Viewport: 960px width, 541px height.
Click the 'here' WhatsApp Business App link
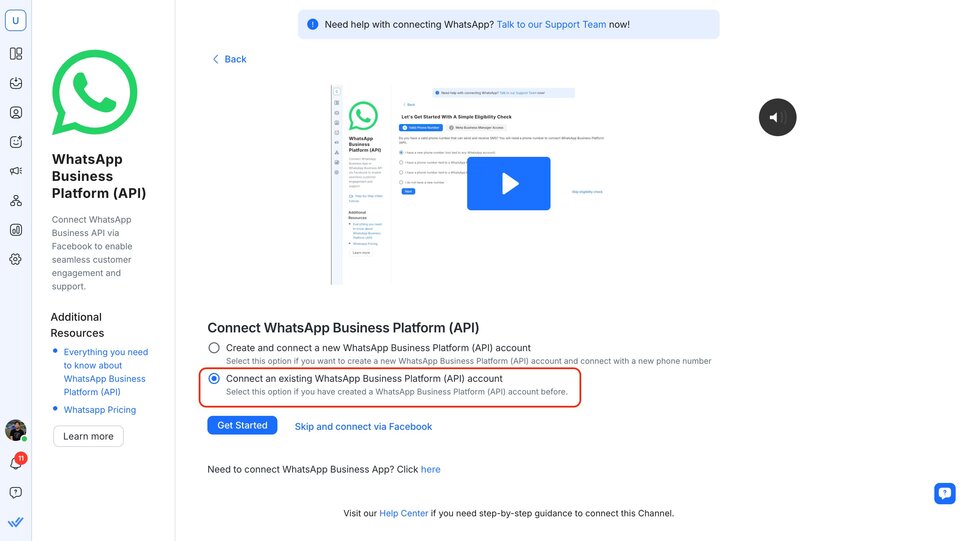coord(430,469)
